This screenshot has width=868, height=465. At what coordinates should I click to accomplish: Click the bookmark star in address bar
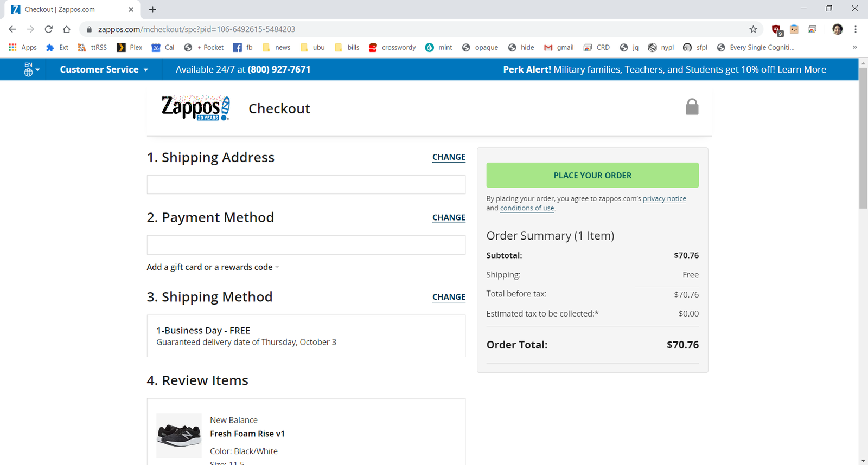[x=753, y=29]
